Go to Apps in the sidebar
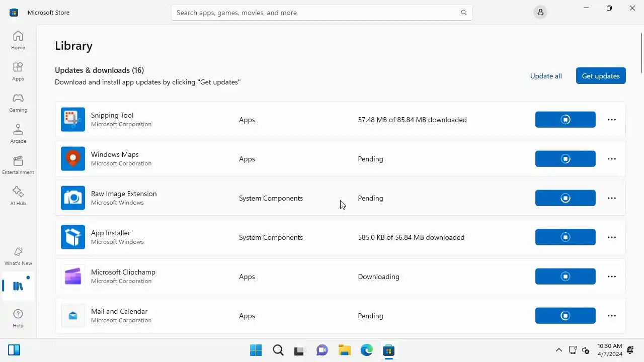The width and height of the screenshot is (644, 362). [x=18, y=71]
